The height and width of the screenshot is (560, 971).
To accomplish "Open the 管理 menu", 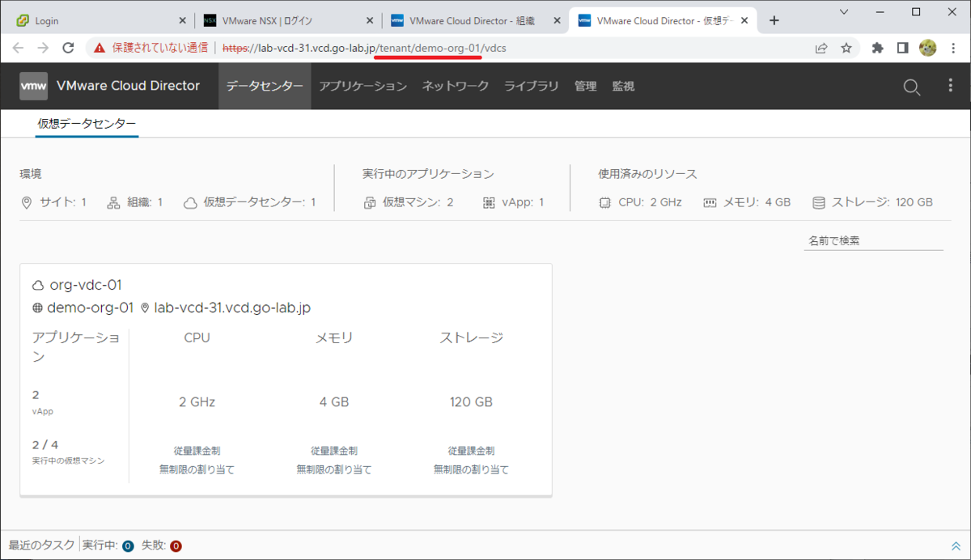I will 585,86.
